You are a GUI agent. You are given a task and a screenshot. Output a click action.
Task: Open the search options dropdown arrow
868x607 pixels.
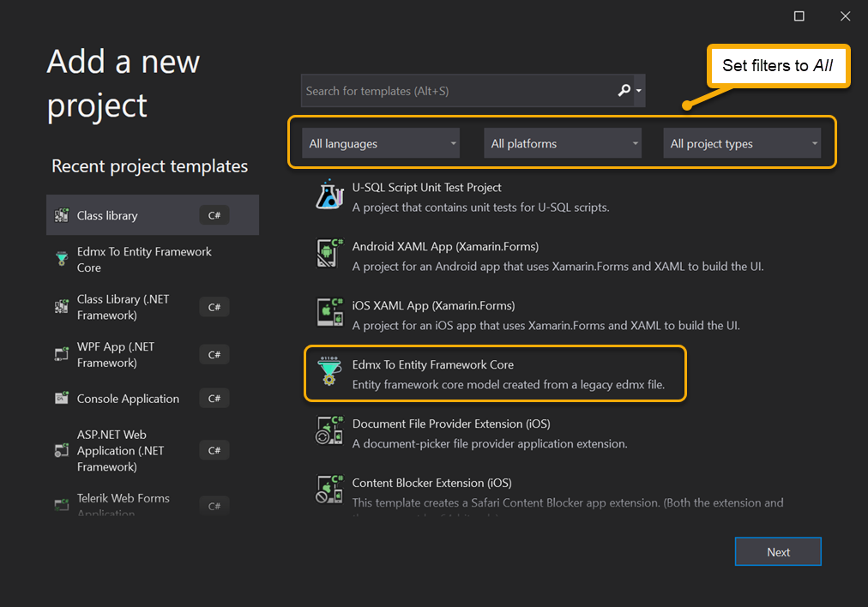639,91
